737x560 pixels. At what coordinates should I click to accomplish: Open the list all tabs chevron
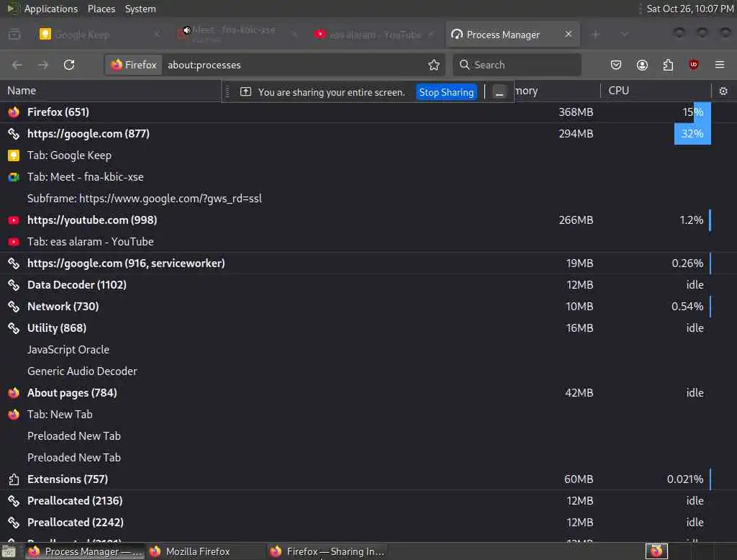coord(625,35)
